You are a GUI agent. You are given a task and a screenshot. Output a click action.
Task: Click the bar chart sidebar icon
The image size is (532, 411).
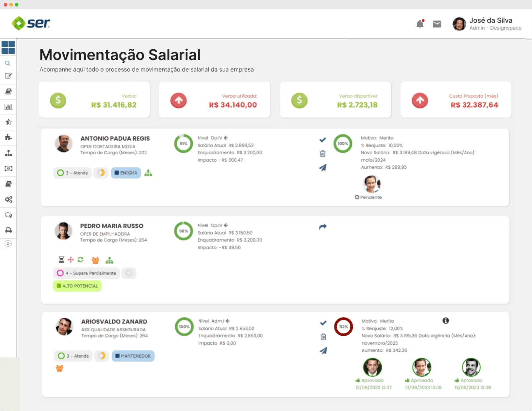point(8,107)
